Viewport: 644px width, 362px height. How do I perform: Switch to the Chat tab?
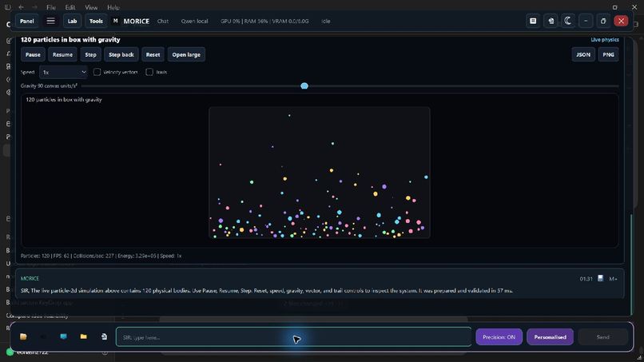(x=163, y=21)
